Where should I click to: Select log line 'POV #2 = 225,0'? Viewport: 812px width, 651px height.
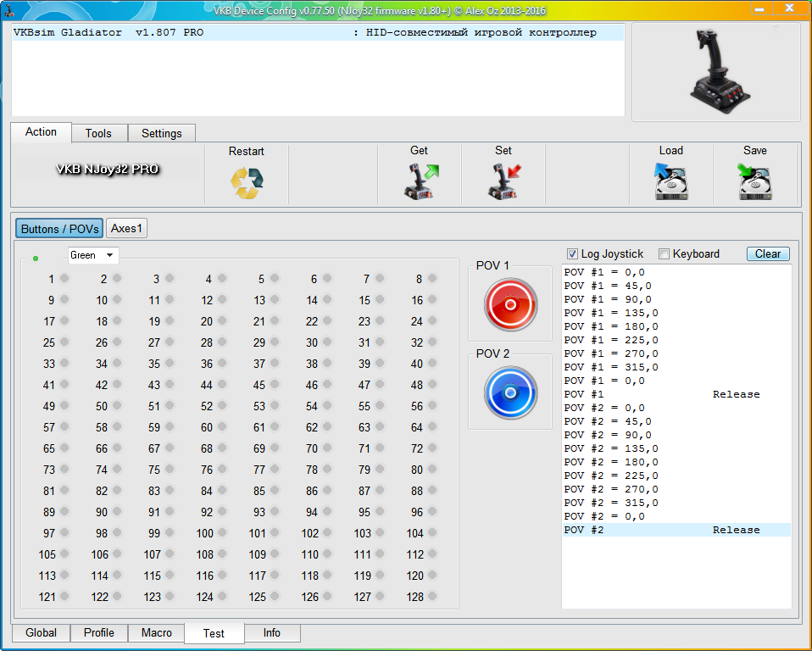(x=677, y=476)
